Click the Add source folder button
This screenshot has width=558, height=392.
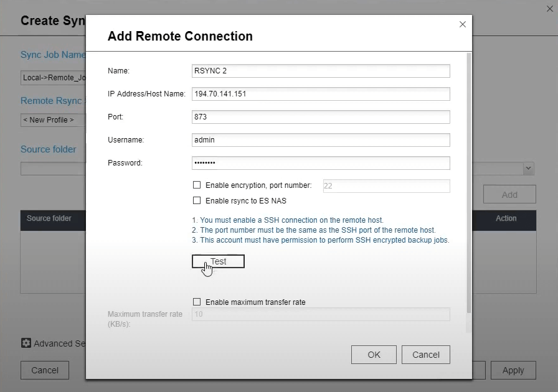(509, 195)
